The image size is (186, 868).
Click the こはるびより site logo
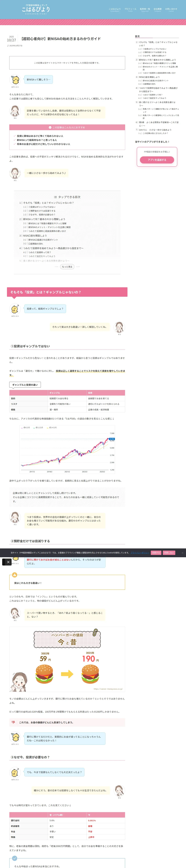point(36,9)
